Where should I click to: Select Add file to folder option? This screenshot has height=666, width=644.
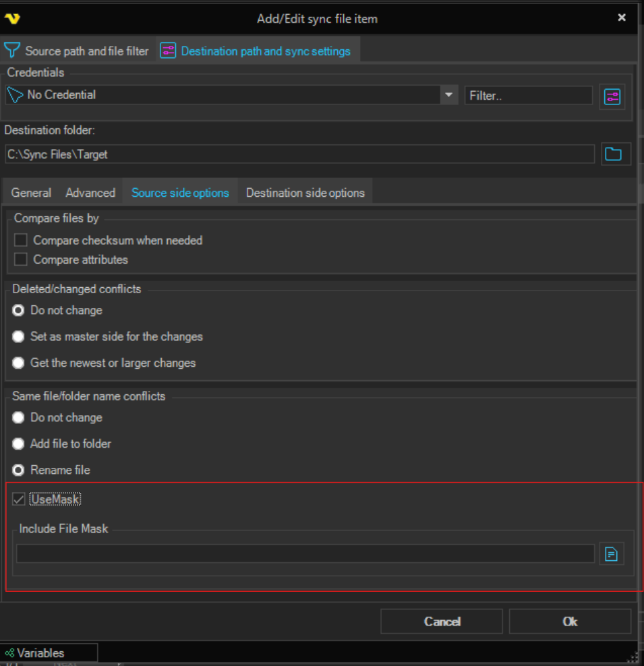point(19,444)
